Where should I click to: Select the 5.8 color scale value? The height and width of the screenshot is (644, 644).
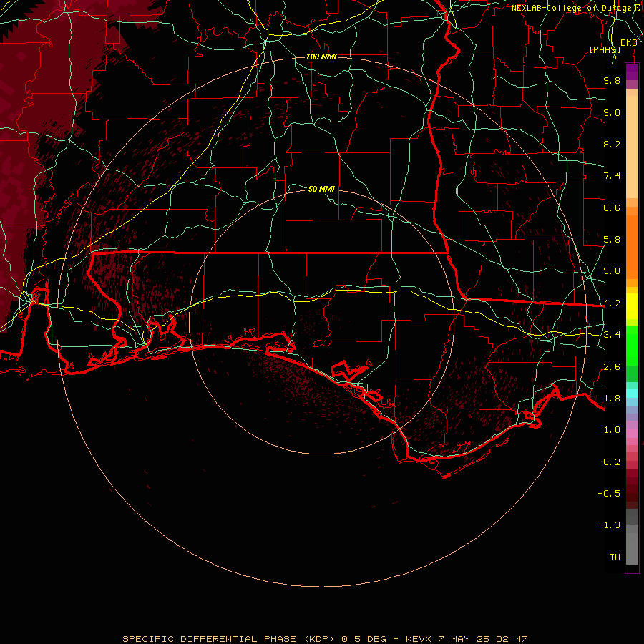(x=612, y=240)
